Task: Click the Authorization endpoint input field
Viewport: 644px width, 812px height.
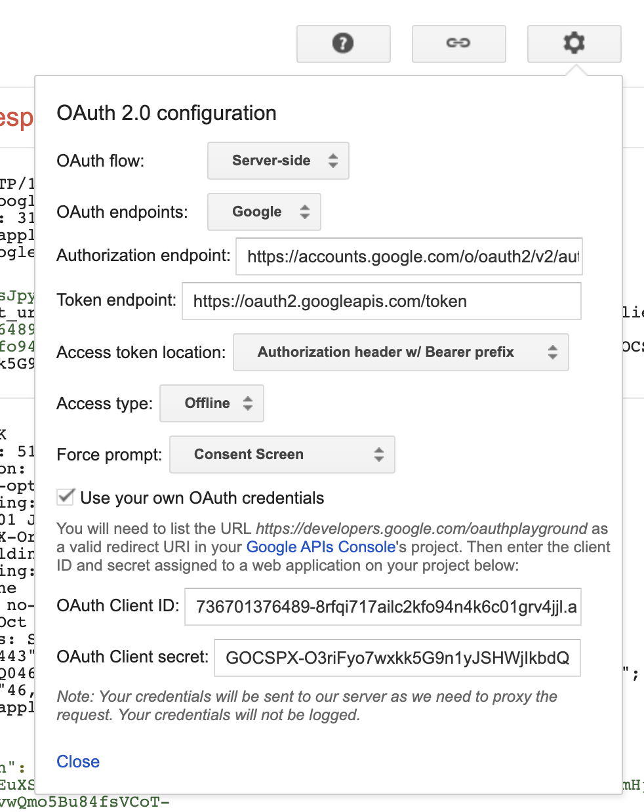Action: coord(409,256)
